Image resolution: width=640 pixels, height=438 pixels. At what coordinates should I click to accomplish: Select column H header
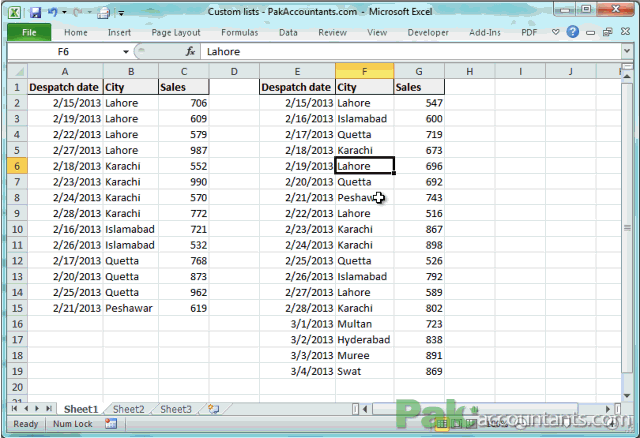(x=470, y=71)
